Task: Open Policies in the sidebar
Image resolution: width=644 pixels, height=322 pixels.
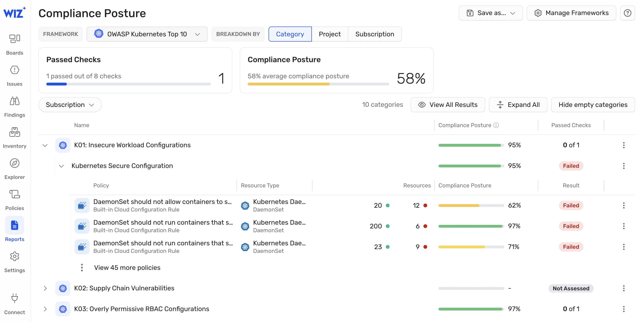Action: pos(14,200)
